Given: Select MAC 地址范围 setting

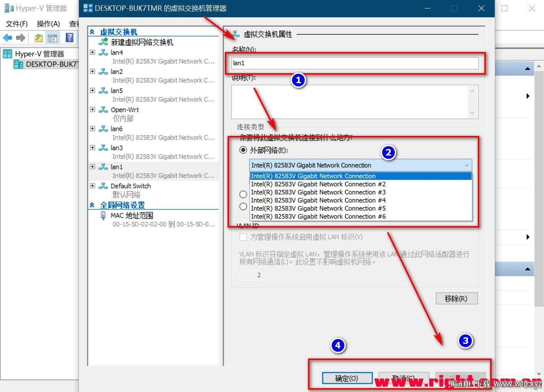Looking at the screenshot, I should 132,216.
